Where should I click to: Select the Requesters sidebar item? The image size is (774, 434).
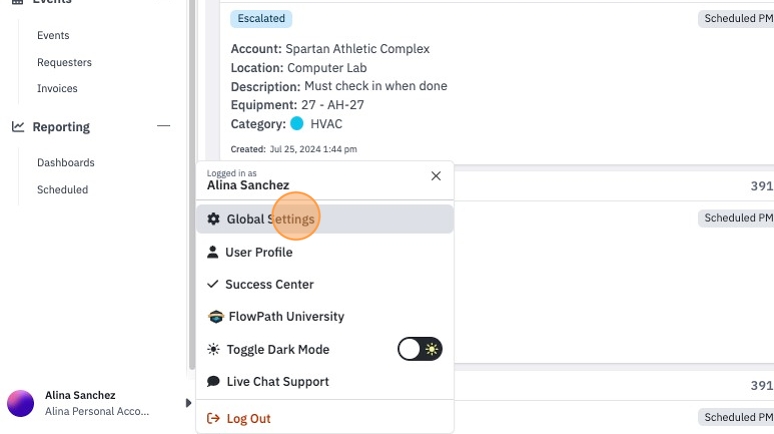64,62
